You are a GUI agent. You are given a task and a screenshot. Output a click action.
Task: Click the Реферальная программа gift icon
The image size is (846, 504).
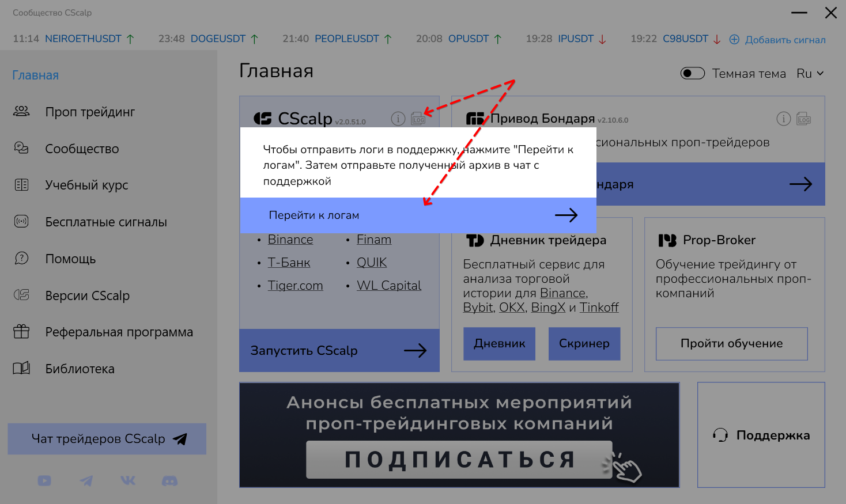tap(21, 331)
